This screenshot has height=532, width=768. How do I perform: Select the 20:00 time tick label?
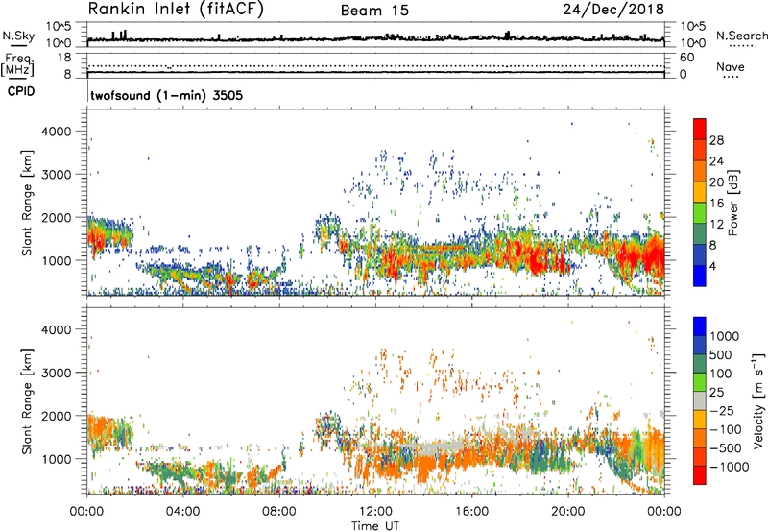coord(568,512)
